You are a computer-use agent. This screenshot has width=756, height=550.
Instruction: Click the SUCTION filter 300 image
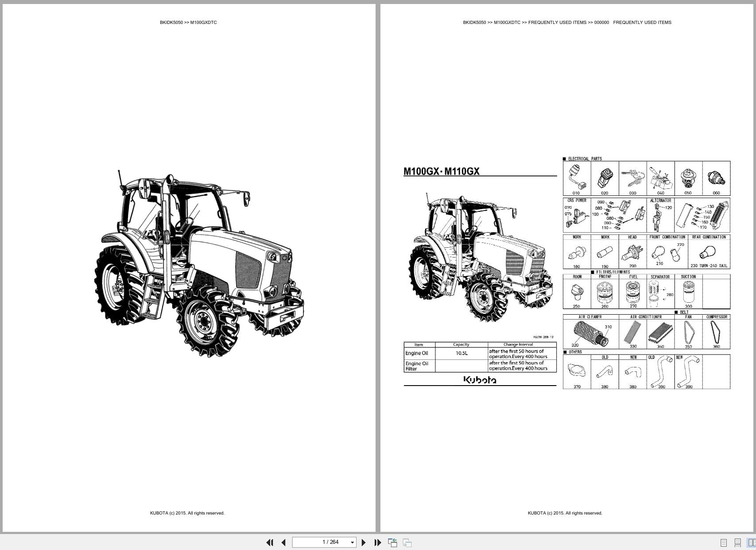[688, 293]
